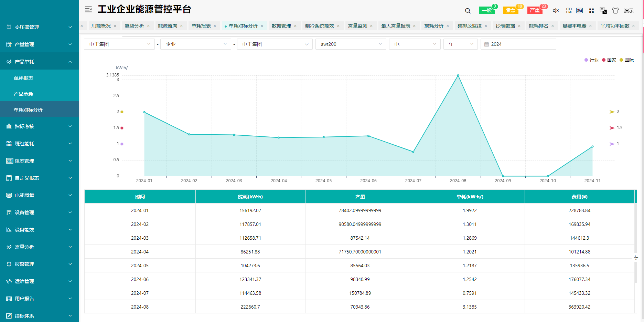
Task: Close the 数据管理 tab
Action: click(x=295, y=26)
